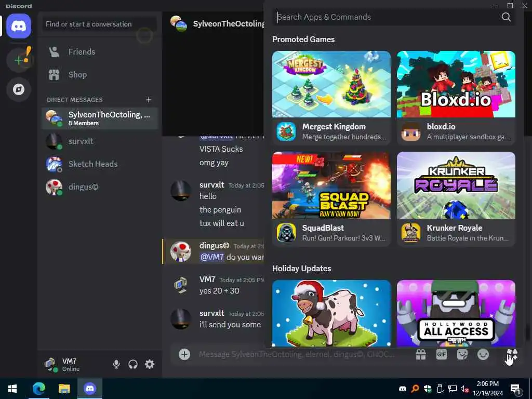Open the notification center icon

515,389
